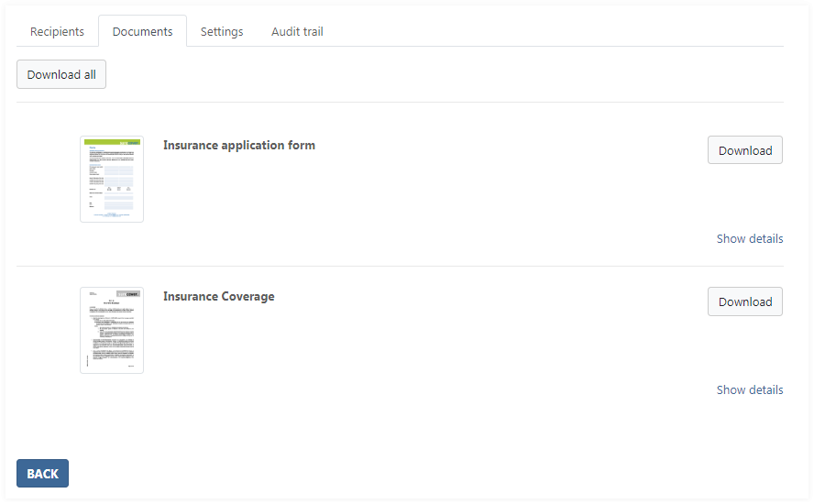Click the Insurance Coverage document title
The width and height of the screenshot is (814, 504).
tap(218, 296)
